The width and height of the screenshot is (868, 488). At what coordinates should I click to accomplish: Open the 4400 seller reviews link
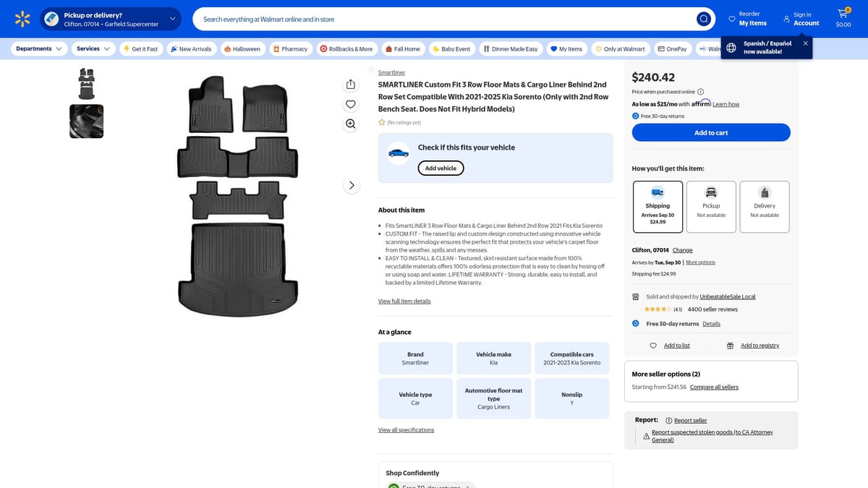tap(712, 309)
